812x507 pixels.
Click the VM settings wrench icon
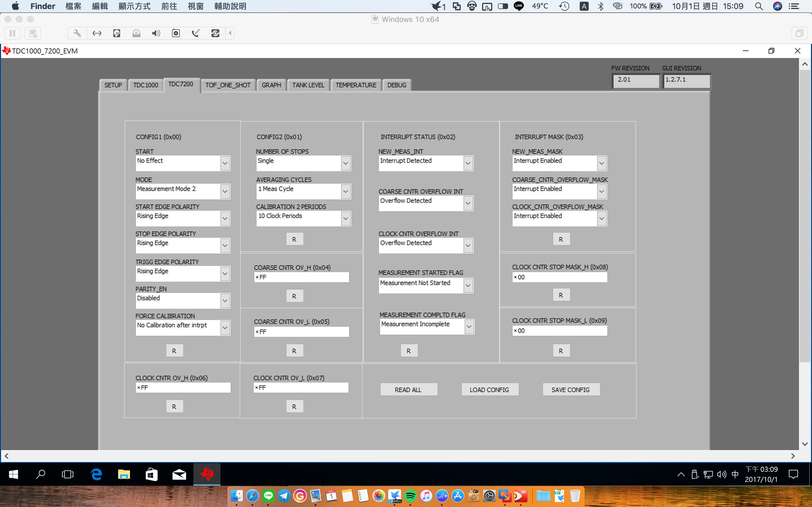(77, 33)
